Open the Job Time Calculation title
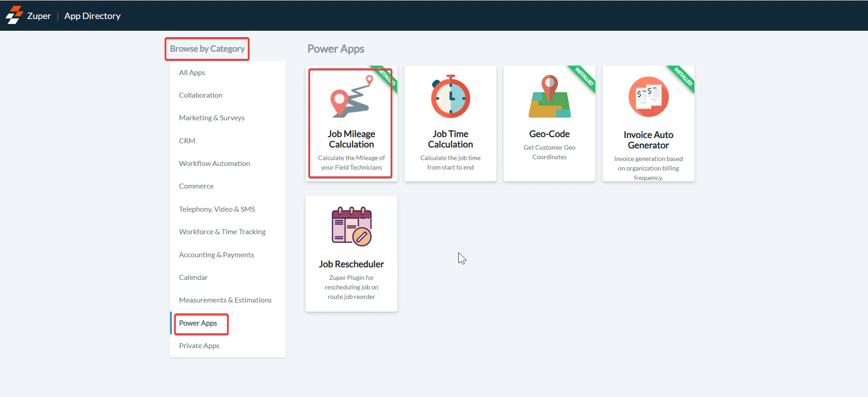The image size is (868, 397). (450, 139)
